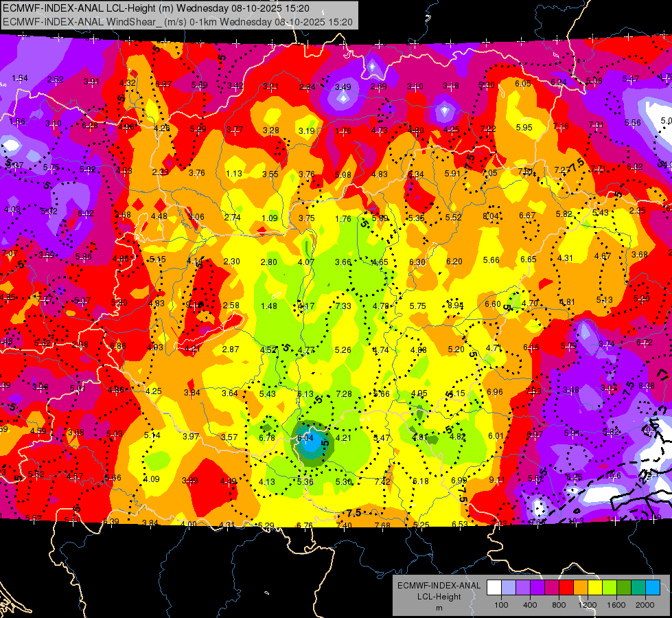Click the wind shear value 3.97
Screen dimensions: 672x618
[191, 437]
